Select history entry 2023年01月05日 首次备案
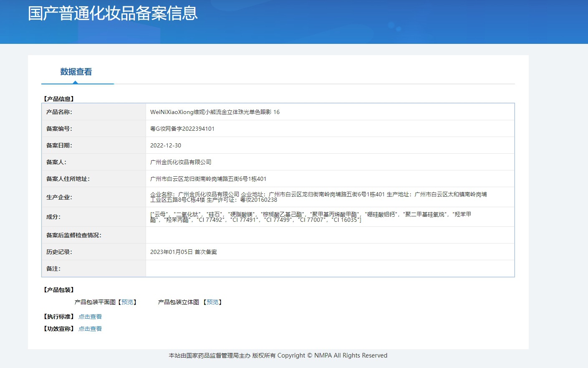588x368 pixels. click(184, 252)
